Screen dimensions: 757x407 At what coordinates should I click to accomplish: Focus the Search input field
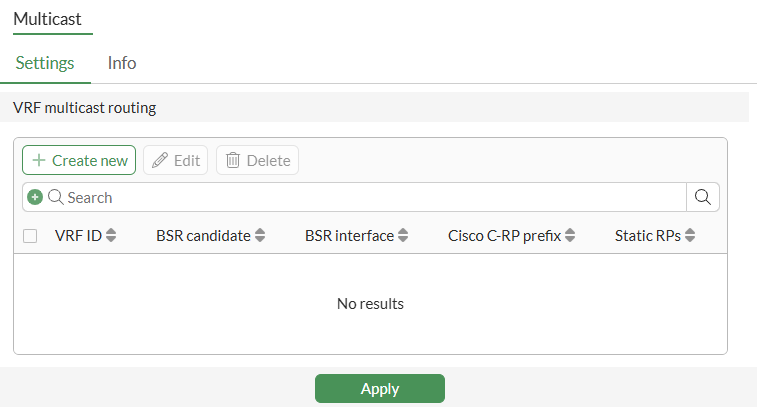370,197
